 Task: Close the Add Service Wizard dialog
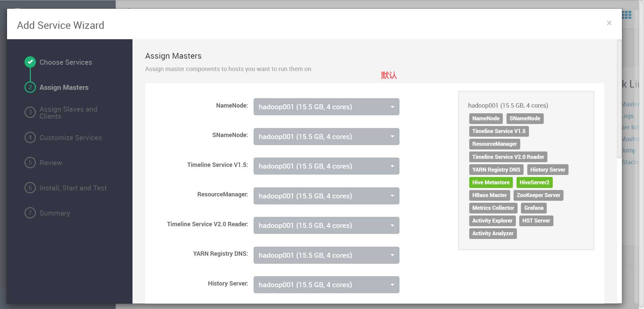[x=609, y=23]
